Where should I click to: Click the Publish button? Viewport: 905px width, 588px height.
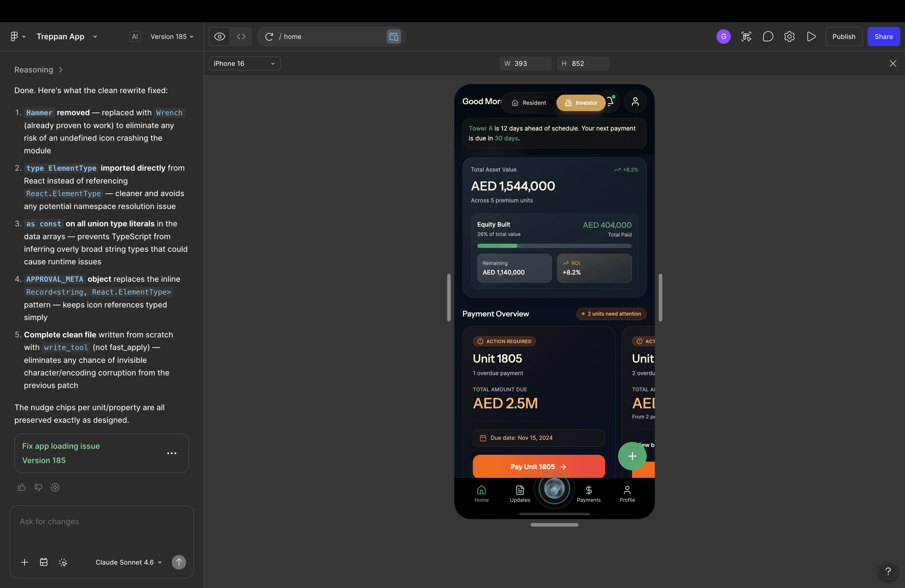pyautogui.click(x=843, y=37)
